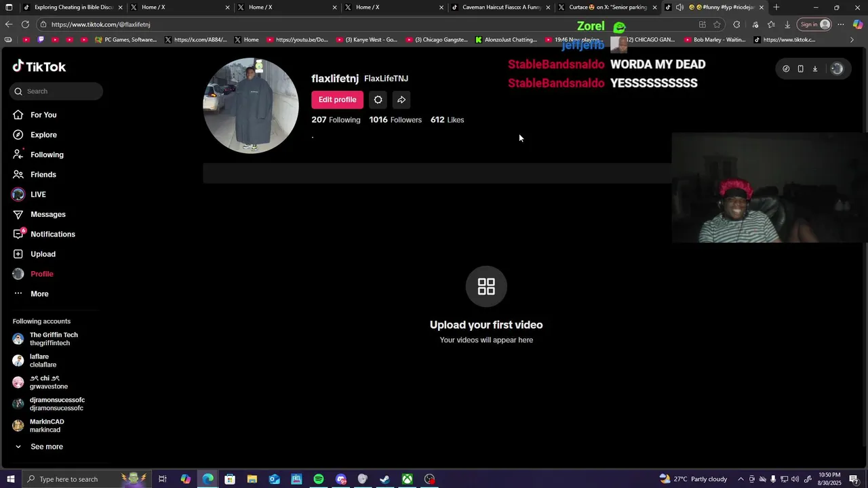This screenshot has height=488, width=868.
Task: Switch to Exploring Cheating in Bible tab
Action: 72,7
